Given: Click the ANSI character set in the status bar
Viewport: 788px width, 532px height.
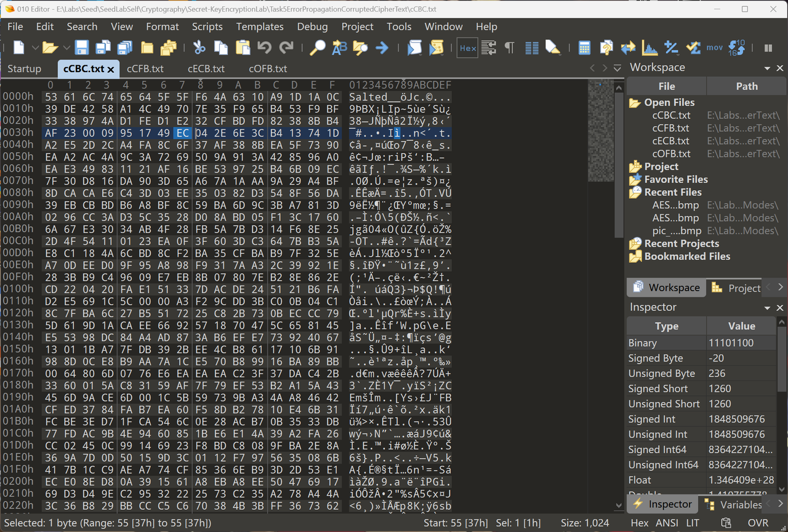Looking at the screenshot, I should click(x=666, y=523).
